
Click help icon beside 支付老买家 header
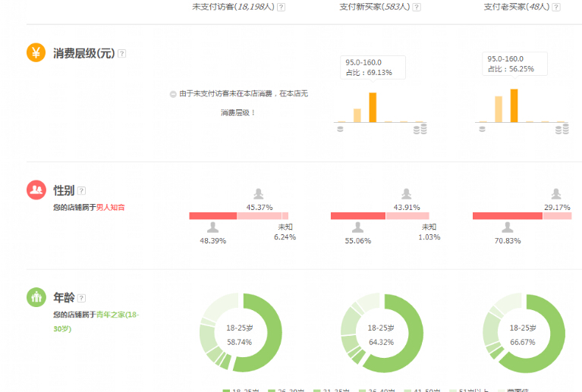click(x=556, y=7)
